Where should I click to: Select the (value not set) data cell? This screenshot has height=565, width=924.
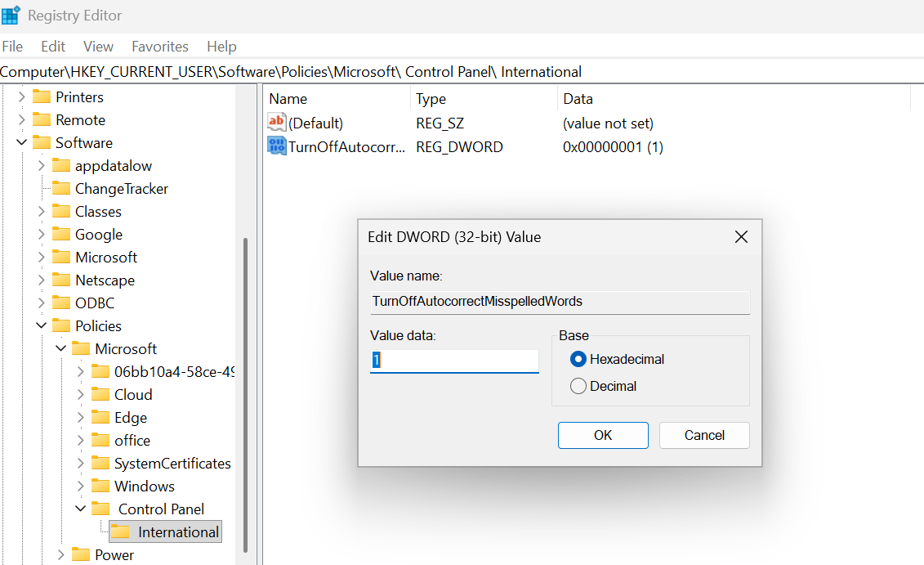[608, 123]
